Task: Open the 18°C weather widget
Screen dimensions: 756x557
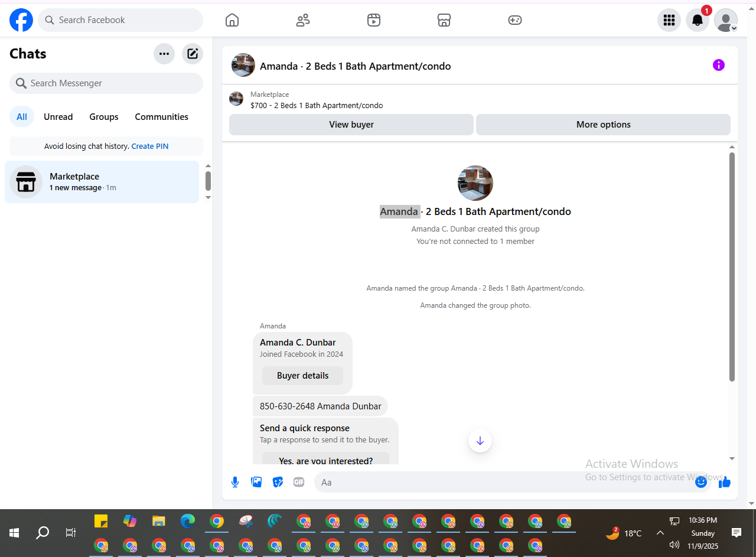Action: 624,533
